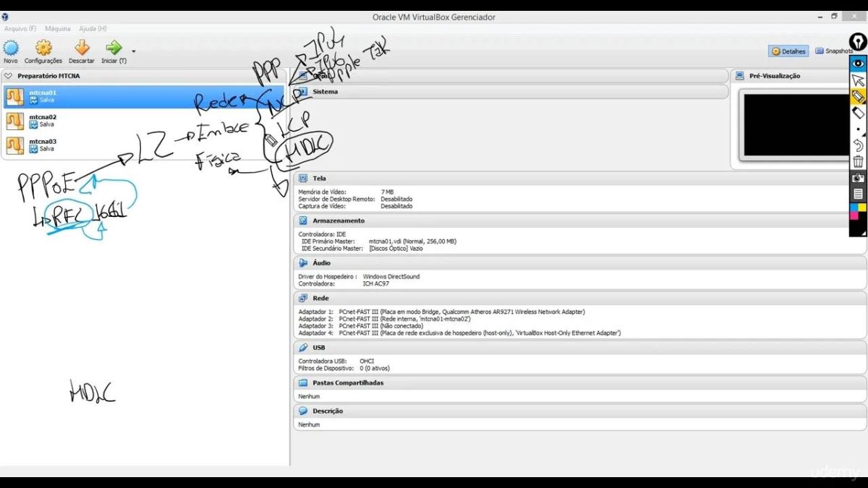Select the mtcna02 virtual machine
Image resolution: width=868 pixels, height=488 pixels.
pyautogui.click(x=143, y=121)
